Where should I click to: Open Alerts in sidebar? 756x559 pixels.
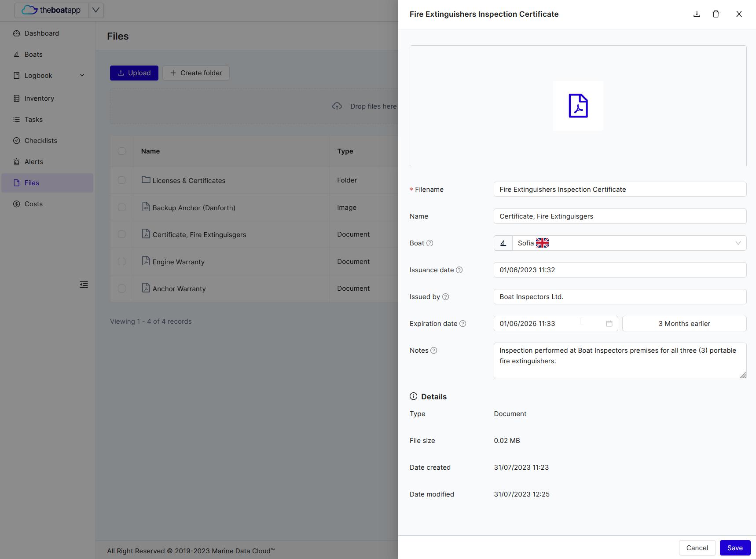point(48,162)
